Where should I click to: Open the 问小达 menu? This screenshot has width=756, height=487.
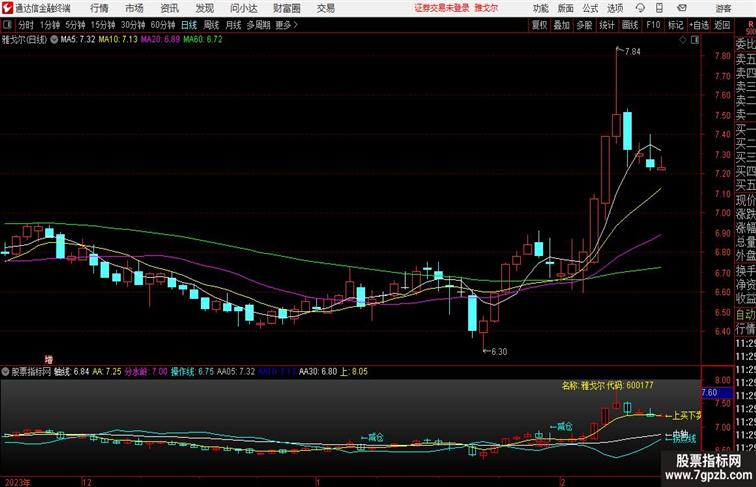pyautogui.click(x=244, y=8)
